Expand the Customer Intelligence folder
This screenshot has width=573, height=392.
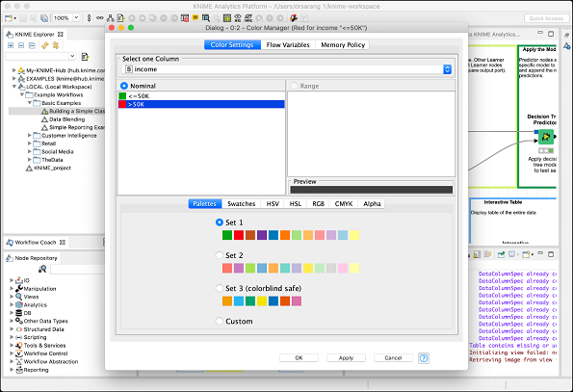tap(30, 135)
